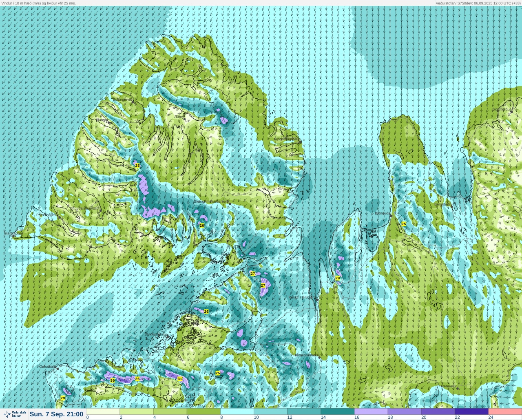Select the 4–6 m/s green legend swatch

pos(170,411)
